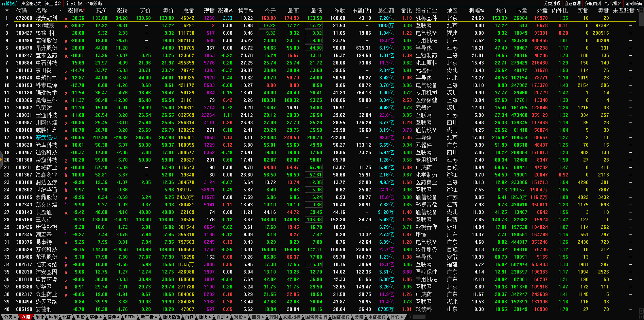Image resolution: width=644 pixels, height=320 pixels.
Task: Click the scroll-up arrow at top right
Action: (641, 11)
